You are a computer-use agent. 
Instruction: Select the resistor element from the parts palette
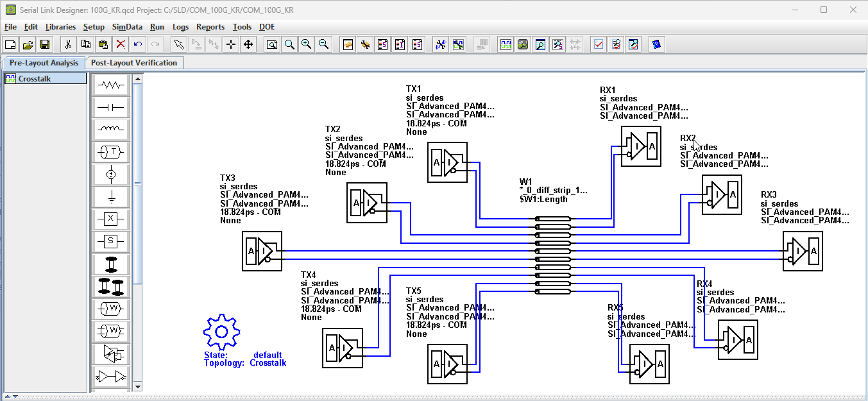click(x=110, y=84)
